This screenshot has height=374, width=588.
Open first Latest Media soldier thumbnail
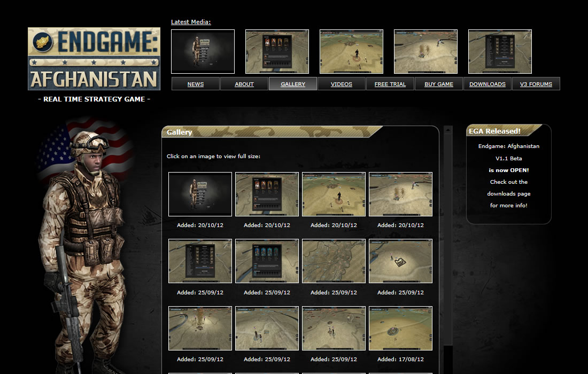pos(203,51)
